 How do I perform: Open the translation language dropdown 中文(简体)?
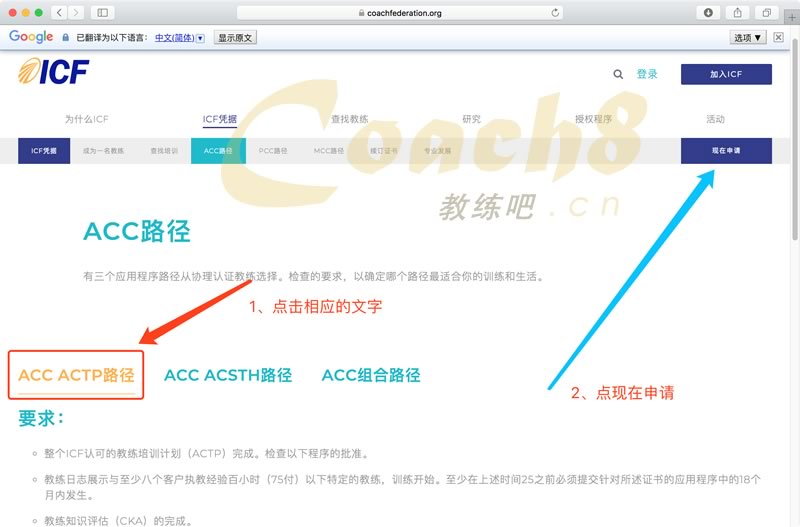pyautogui.click(x=179, y=37)
